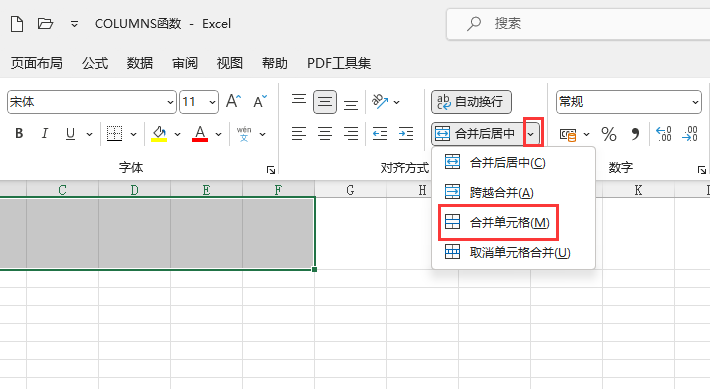Click the Borders icon
This screenshot has height=389, width=710.
coord(114,134)
